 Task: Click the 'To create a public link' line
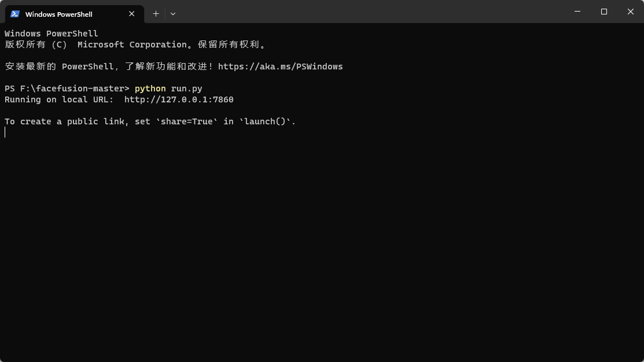150,121
